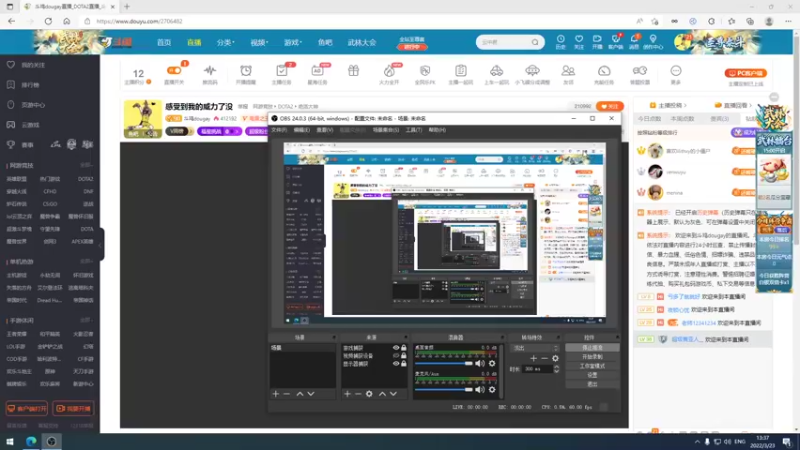800x450 pixels.
Task: Open the flame 火力全开 icon
Action: click(389, 70)
